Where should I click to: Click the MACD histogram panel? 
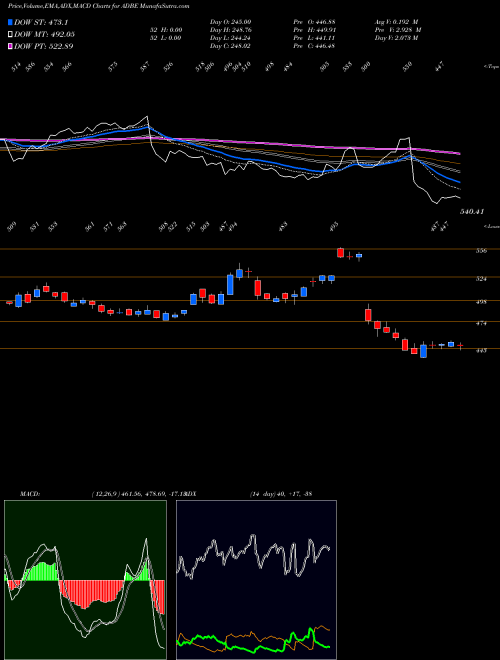pos(85,580)
